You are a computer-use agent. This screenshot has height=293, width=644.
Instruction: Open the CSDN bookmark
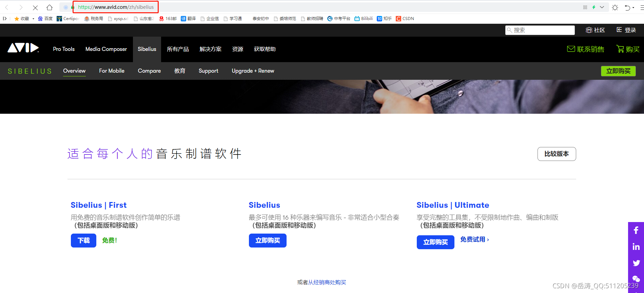pos(405,19)
